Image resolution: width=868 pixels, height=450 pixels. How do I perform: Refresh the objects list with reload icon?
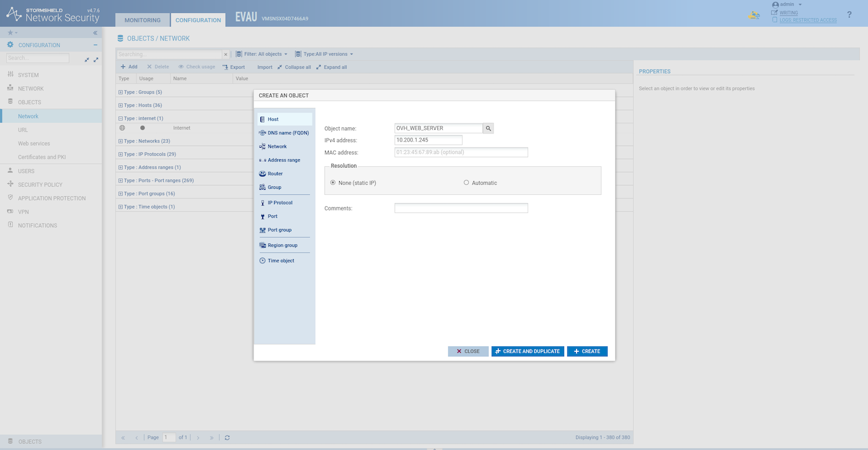tap(228, 438)
